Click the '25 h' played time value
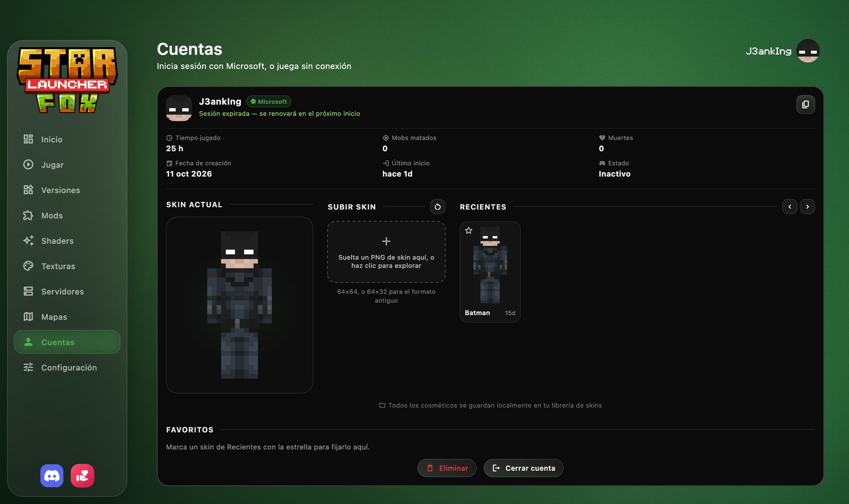The image size is (849, 504). click(175, 149)
